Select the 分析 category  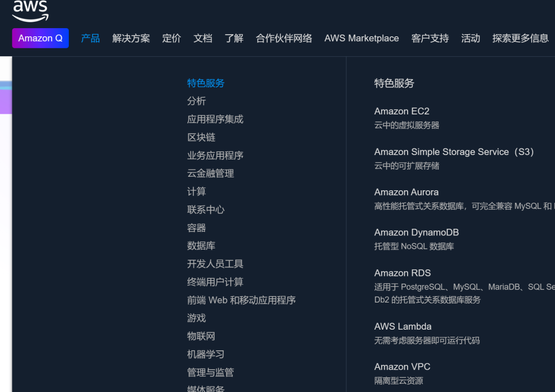click(196, 101)
